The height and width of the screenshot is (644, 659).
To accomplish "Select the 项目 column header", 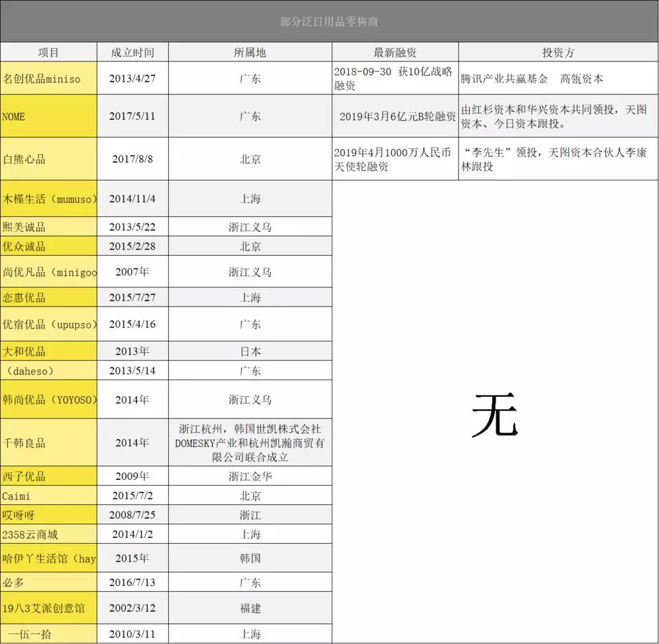I will tap(49, 52).
